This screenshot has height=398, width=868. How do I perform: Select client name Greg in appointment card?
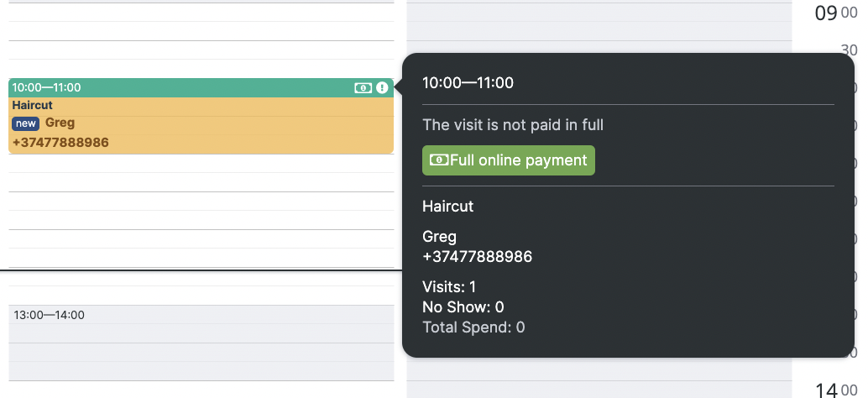click(60, 123)
